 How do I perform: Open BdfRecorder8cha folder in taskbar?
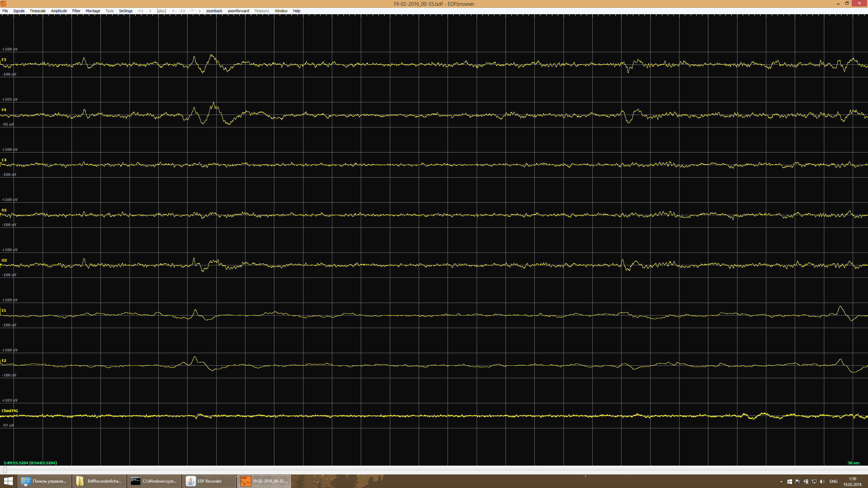(99, 481)
